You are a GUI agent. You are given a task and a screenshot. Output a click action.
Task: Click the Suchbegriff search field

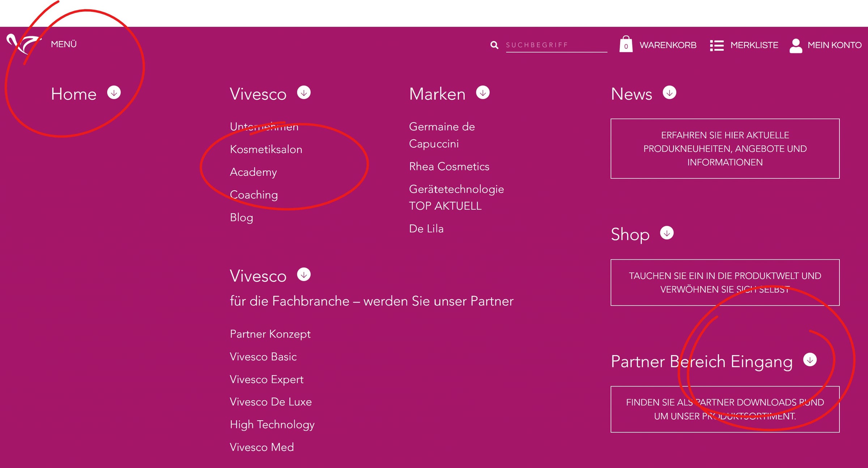pos(556,45)
